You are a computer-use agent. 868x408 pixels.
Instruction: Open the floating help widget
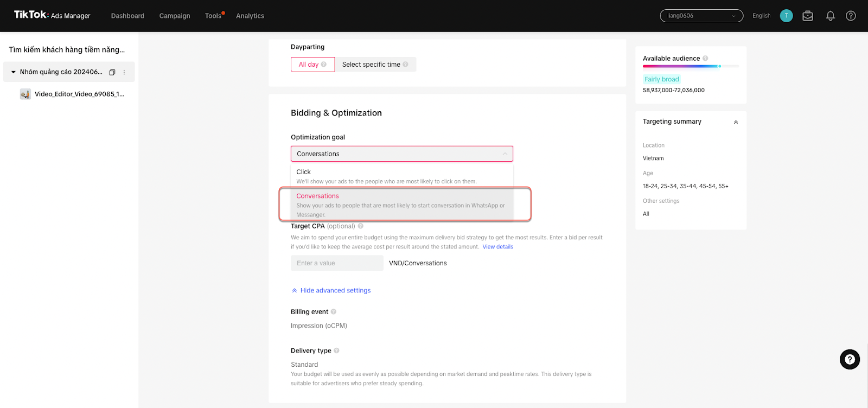tap(850, 359)
